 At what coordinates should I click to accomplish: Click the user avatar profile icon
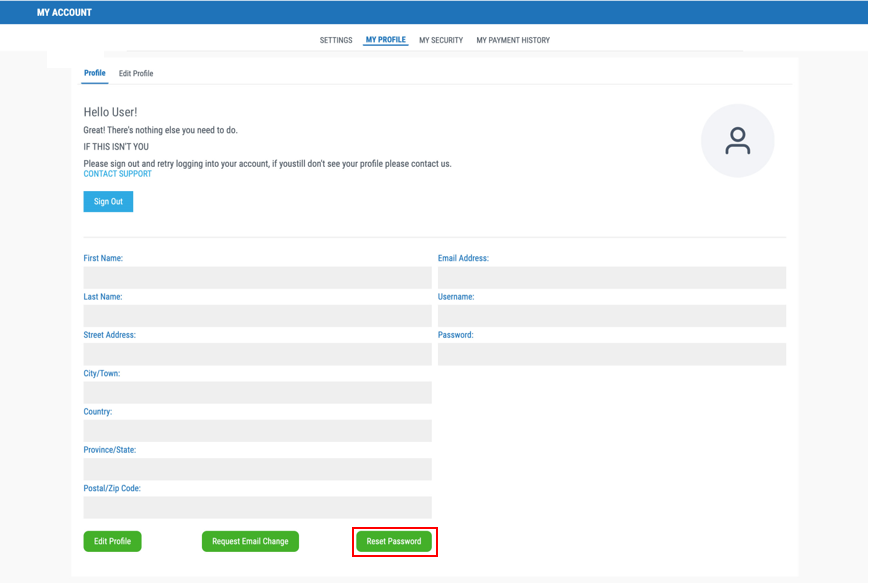(x=737, y=141)
